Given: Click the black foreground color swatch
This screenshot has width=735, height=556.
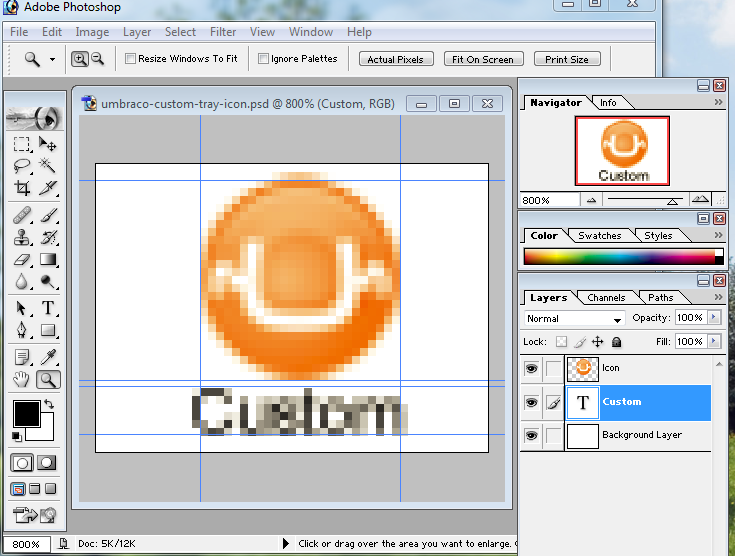Looking at the screenshot, I should [27, 414].
